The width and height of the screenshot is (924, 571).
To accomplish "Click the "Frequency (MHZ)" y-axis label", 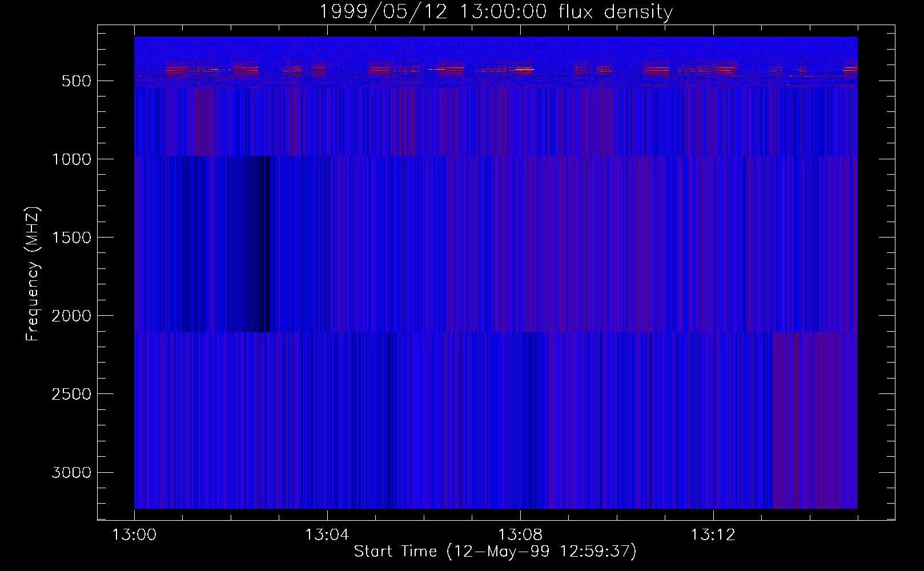I will tap(33, 274).
